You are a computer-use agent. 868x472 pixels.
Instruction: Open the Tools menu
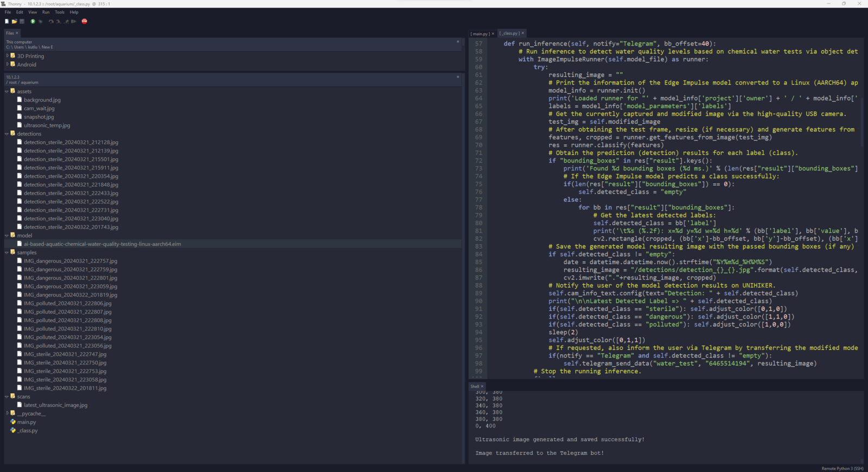[x=60, y=12]
